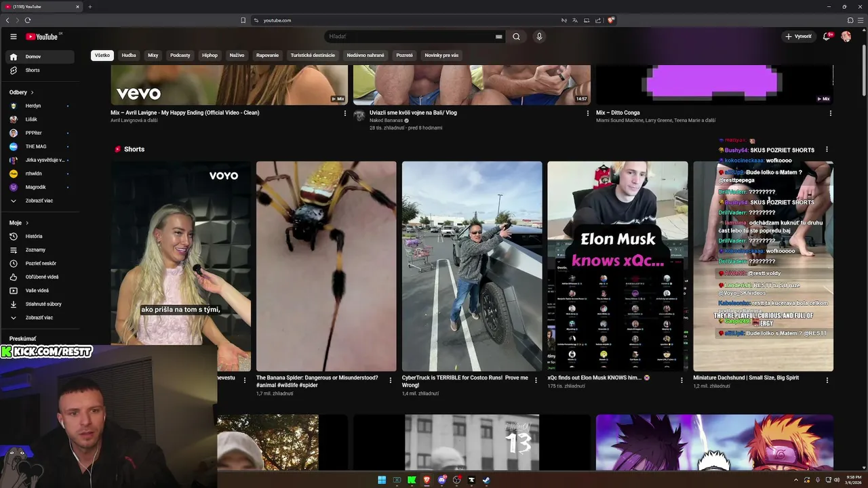Select the Všetko filter chip

[102, 56]
